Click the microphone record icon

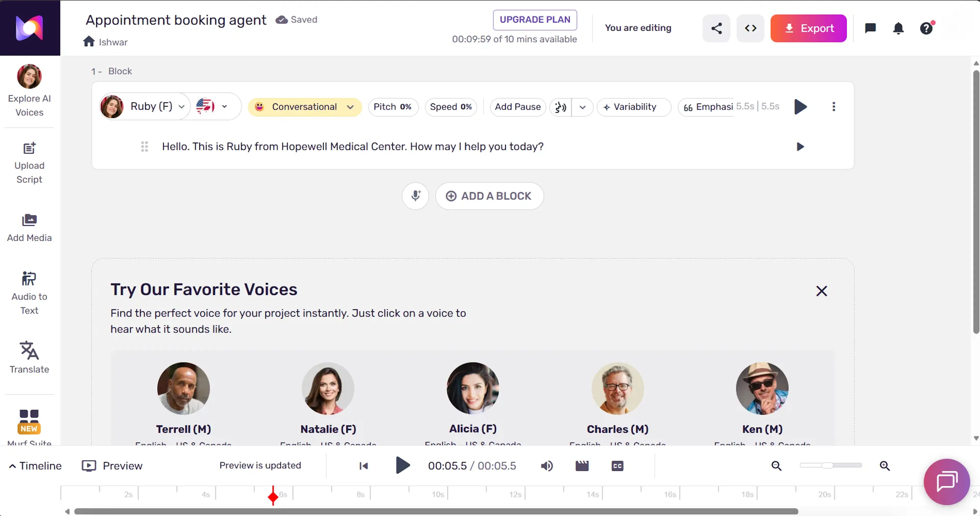pyautogui.click(x=415, y=196)
